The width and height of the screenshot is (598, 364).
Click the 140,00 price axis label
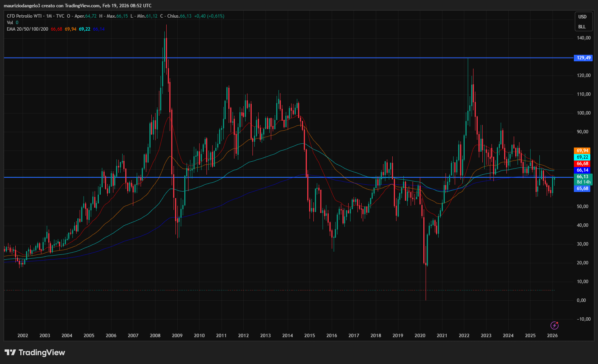pos(584,38)
